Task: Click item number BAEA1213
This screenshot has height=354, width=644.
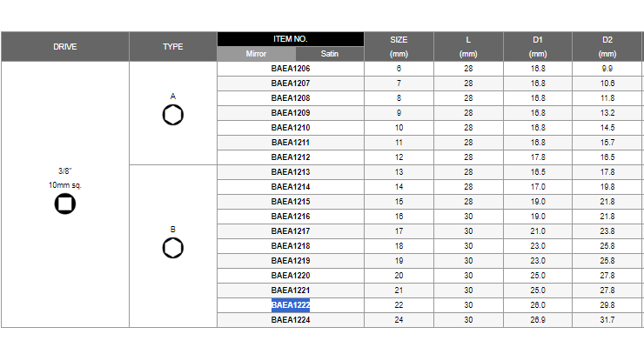Action: point(291,172)
